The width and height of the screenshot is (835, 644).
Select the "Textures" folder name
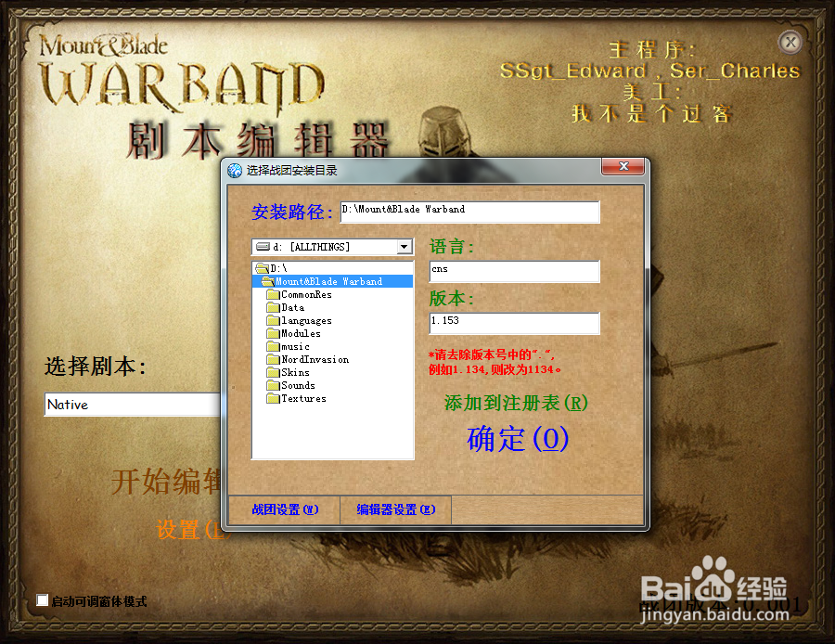(x=303, y=398)
